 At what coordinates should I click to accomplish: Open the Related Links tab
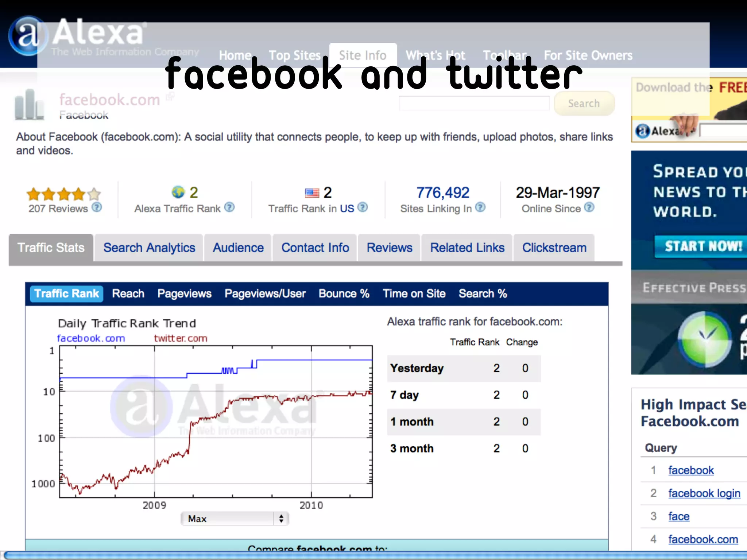point(467,248)
